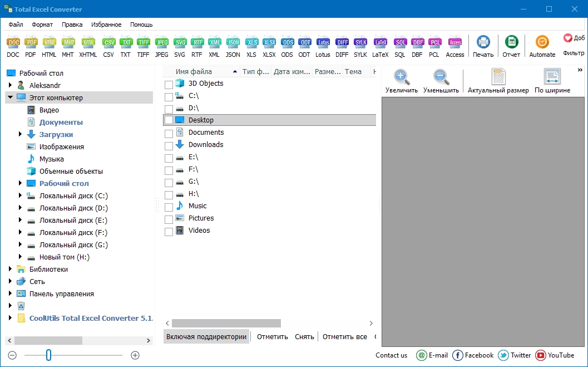The height and width of the screenshot is (367, 588).
Task: Tick the D:\ drive checkbox
Action: pyautogui.click(x=169, y=109)
